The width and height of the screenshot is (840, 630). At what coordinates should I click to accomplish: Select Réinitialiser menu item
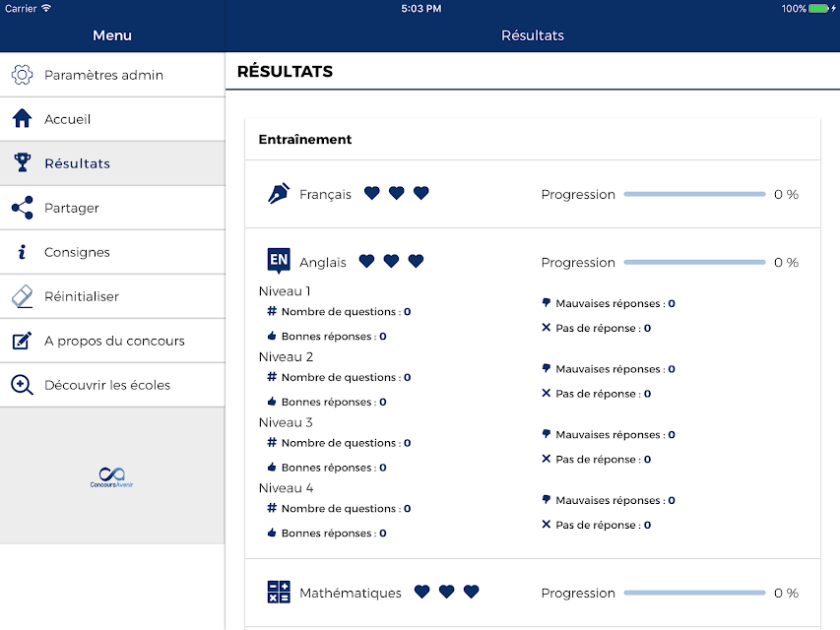click(112, 296)
